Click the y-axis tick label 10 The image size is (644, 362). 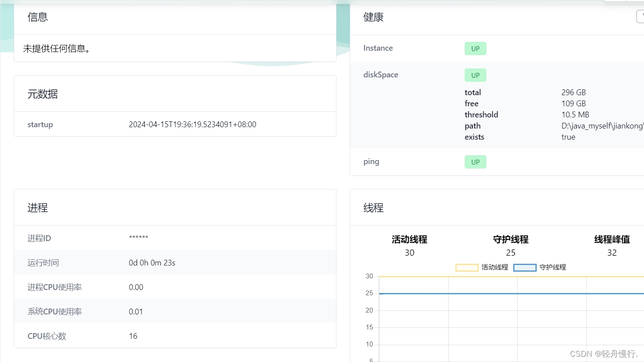pos(369,344)
